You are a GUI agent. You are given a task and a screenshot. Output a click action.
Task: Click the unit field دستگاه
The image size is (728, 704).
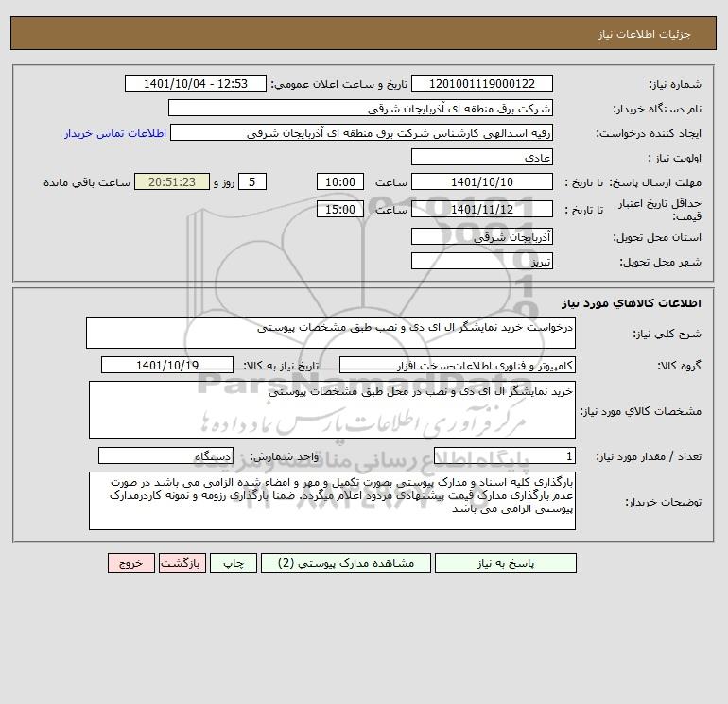coord(165,455)
